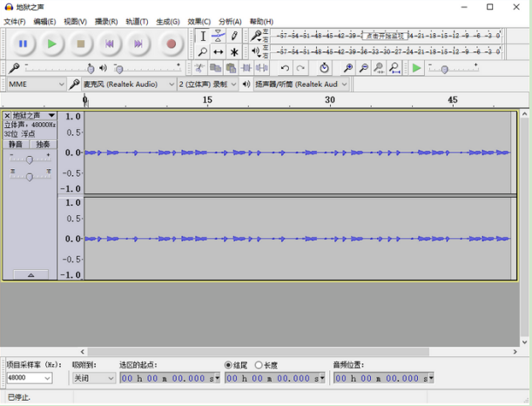Open the speaker/headphone output device dropdown
Screen dimensions: 532x406
tap(301, 85)
